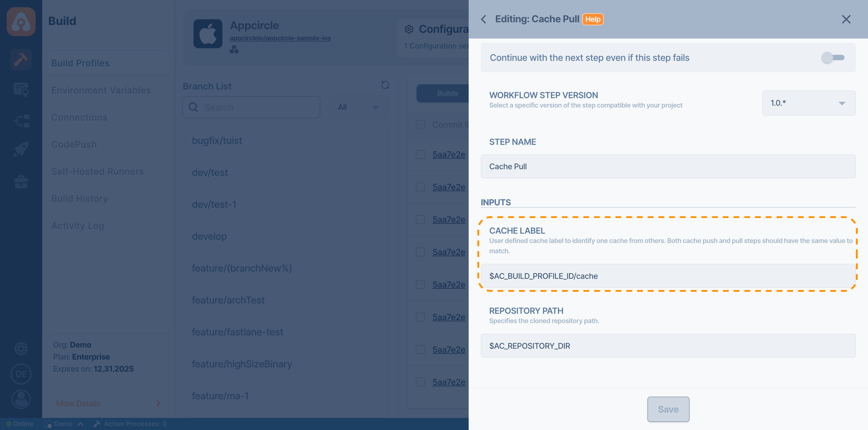Open the Signing Identities certificate icon

point(21,90)
